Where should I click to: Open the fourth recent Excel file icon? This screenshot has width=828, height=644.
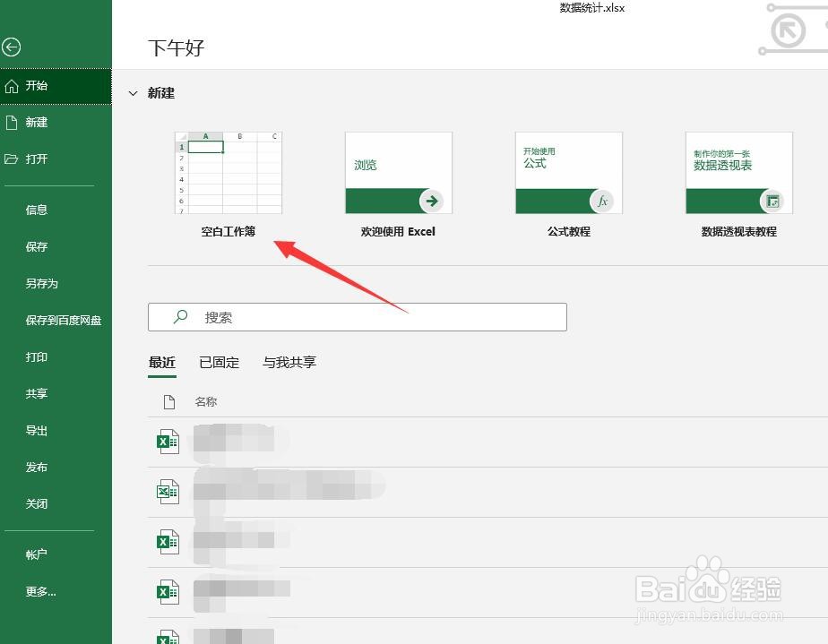168,592
